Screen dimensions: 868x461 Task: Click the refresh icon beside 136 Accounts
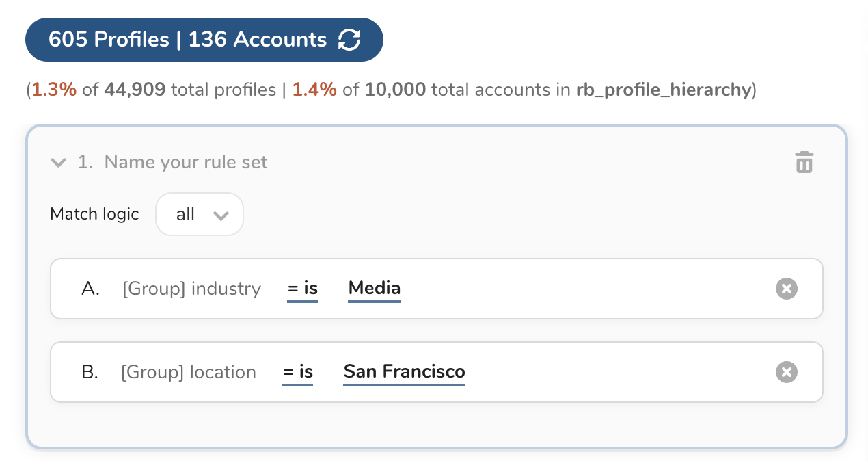tap(349, 40)
